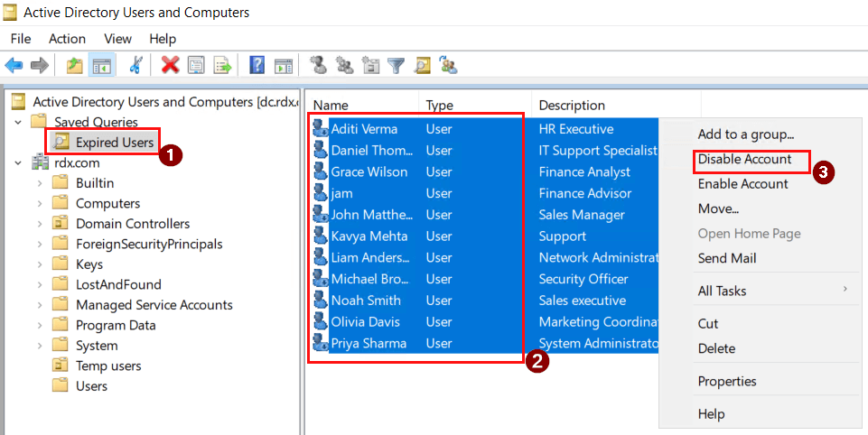Click the gray Forward arrow in toolbar

(x=40, y=67)
